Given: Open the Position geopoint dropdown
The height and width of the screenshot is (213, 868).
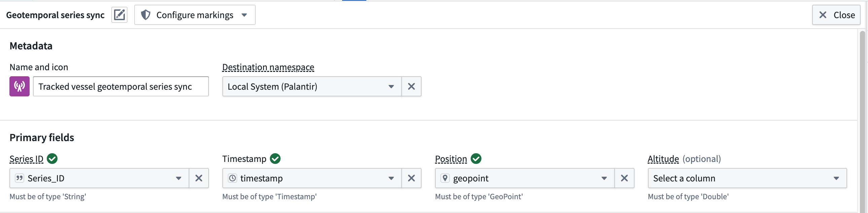Looking at the screenshot, I should coord(525,178).
